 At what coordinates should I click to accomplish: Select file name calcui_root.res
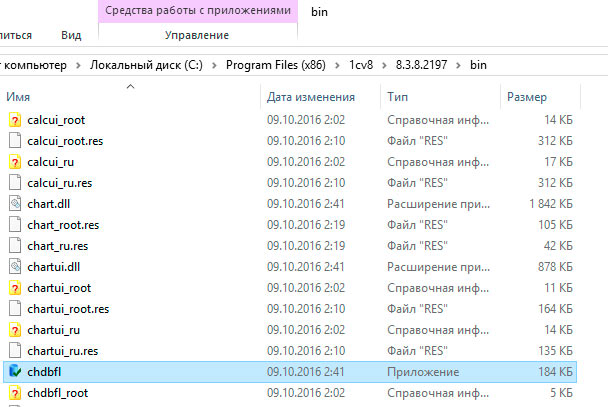[65, 141]
